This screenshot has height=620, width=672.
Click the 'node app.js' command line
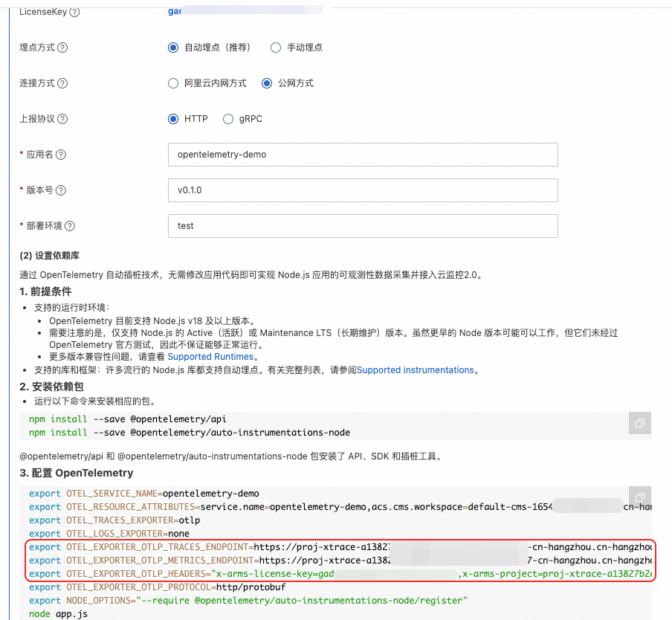click(x=58, y=614)
